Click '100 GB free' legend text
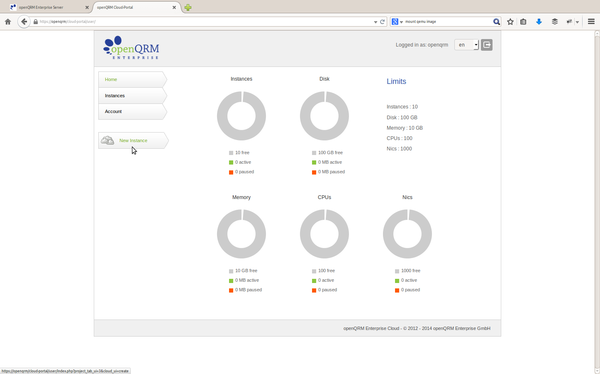Viewport: 600px width, 374px height. pyautogui.click(x=330, y=152)
